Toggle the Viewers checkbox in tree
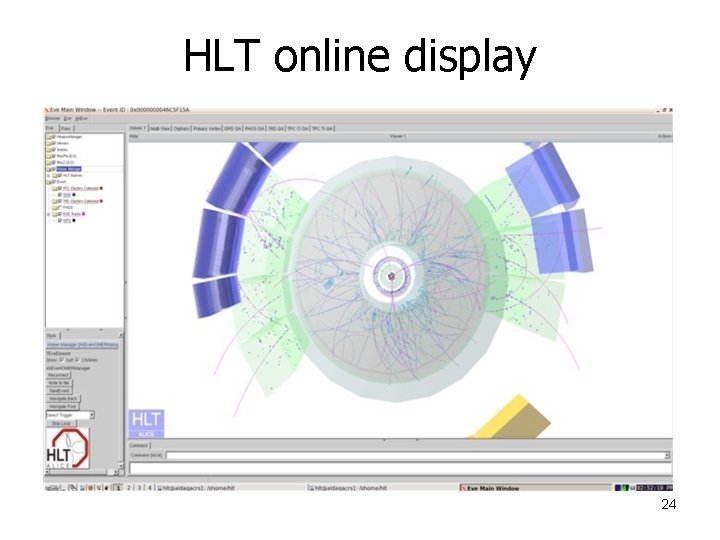Screen dimensions: 720x540 [x=53, y=143]
